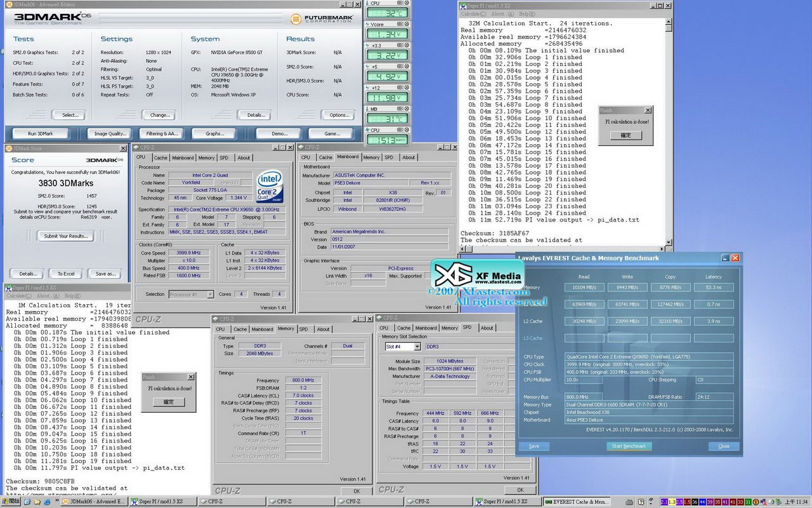Close the MB temperature probe widget
The width and height of the screenshot is (812, 508).
tap(407, 109)
